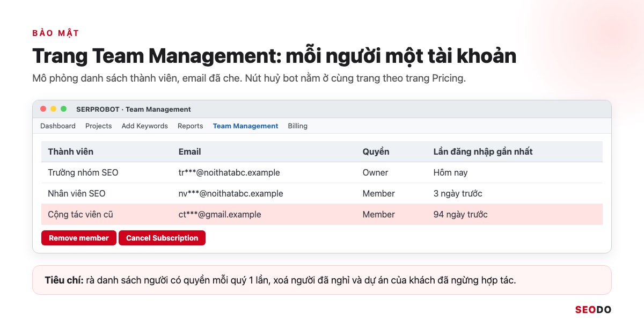The width and height of the screenshot is (644, 327).
Task: Click email nv***@noithatabc.example
Action: pos(231,193)
